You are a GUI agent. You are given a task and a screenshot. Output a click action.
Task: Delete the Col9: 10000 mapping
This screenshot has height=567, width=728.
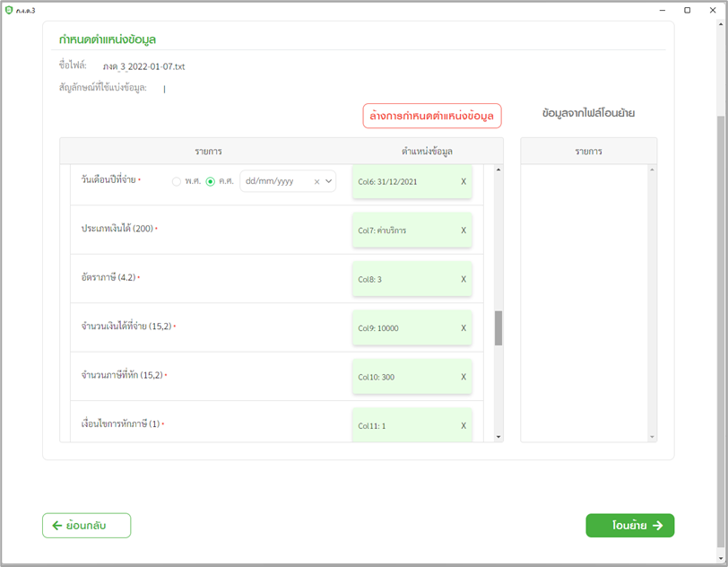(464, 328)
